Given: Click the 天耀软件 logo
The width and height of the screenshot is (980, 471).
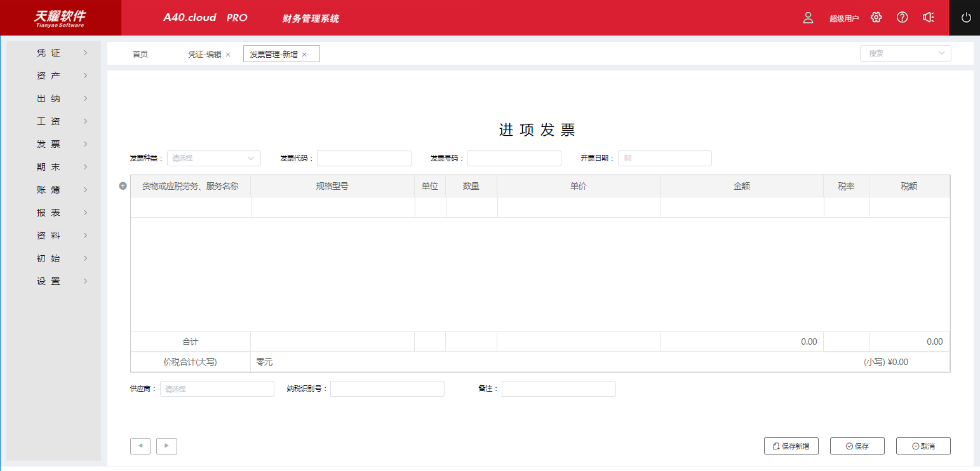Looking at the screenshot, I should click(60, 18).
